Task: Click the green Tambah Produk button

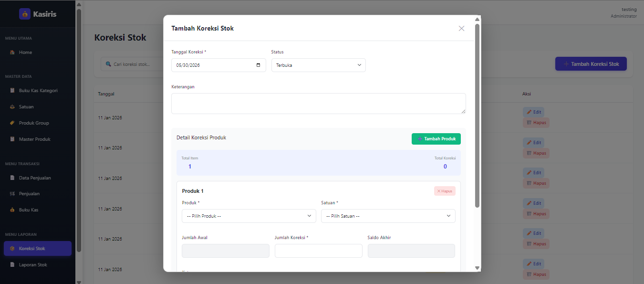Action: pyautogui.click(x=436, y=139)
